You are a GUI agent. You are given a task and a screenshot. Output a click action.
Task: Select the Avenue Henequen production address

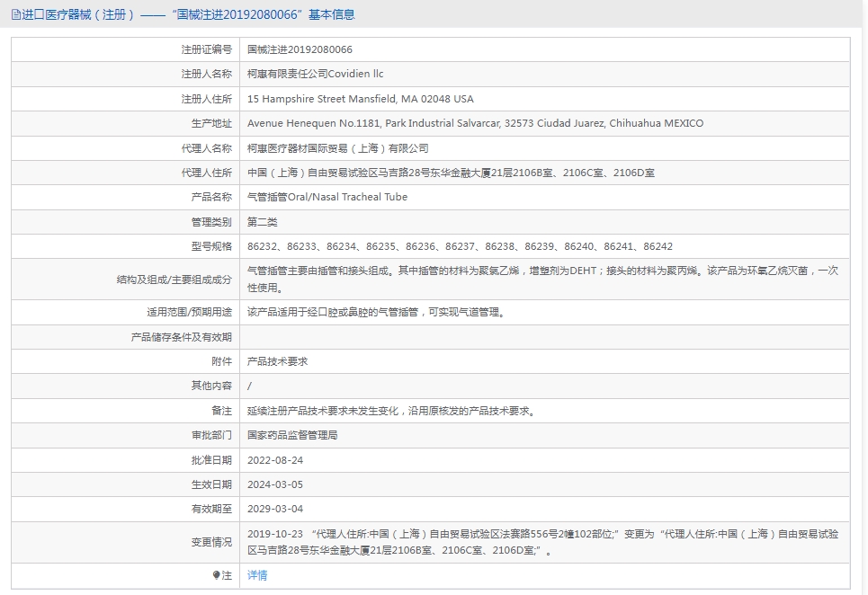(475, 123)
